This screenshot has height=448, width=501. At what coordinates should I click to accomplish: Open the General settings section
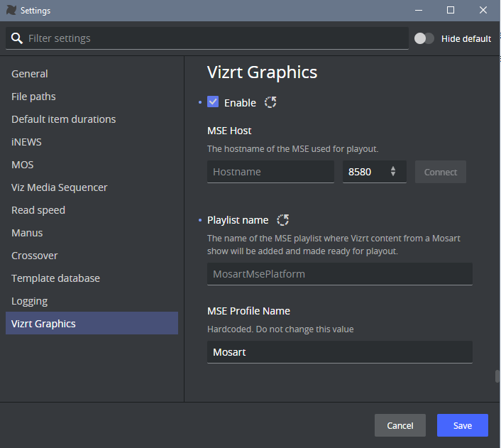[x=92, y=74]
